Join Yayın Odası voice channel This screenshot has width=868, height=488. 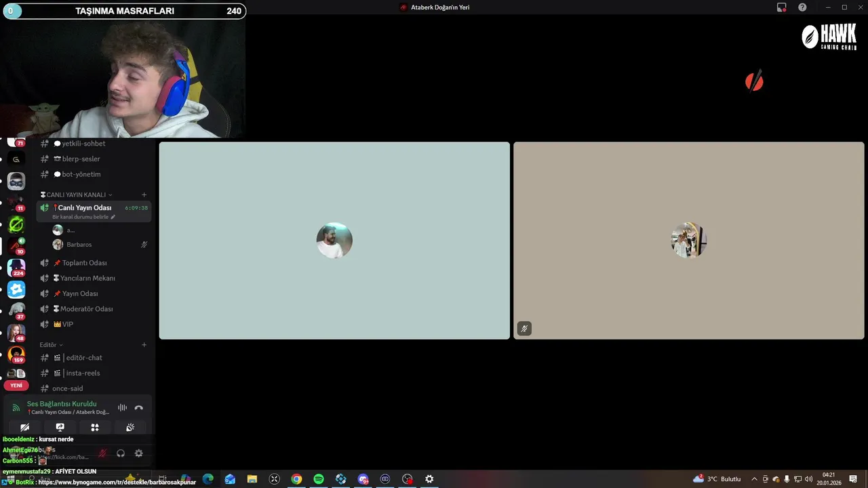pos(94,293)
